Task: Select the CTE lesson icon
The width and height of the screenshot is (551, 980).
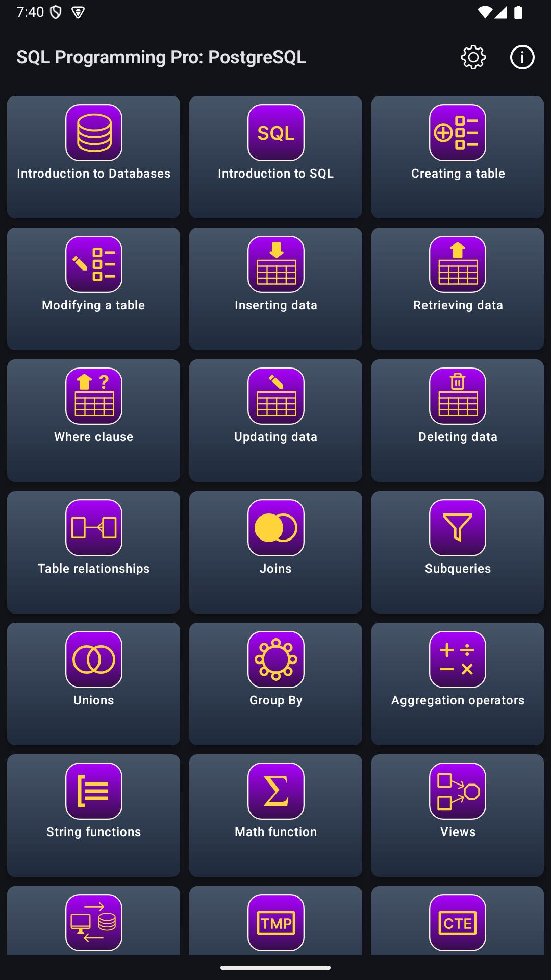Action: point(458,923)
